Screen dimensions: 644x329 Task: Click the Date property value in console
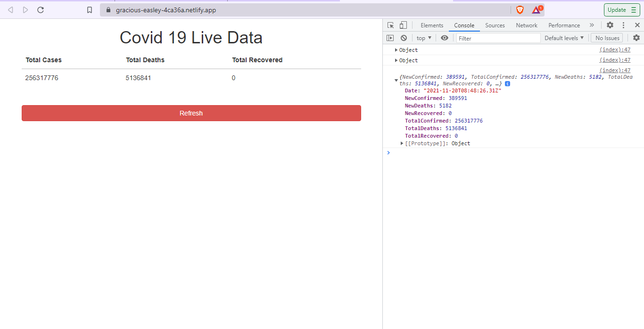coord(462,90)
